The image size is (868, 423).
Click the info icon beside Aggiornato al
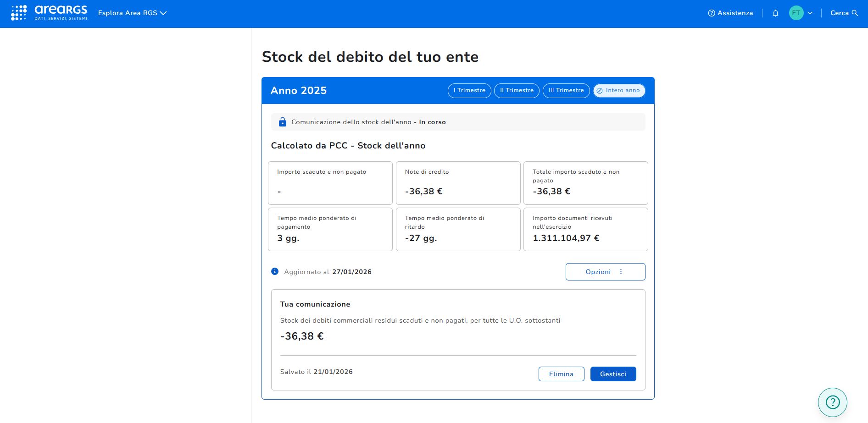point(275,271)
